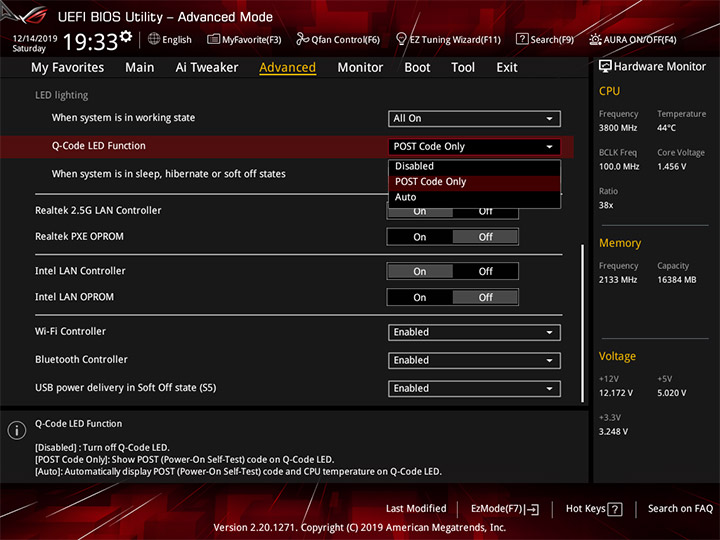Switch to Ai Tweaker tab
The height and width of the screenshot is (540, 720).
pos(207,68)
